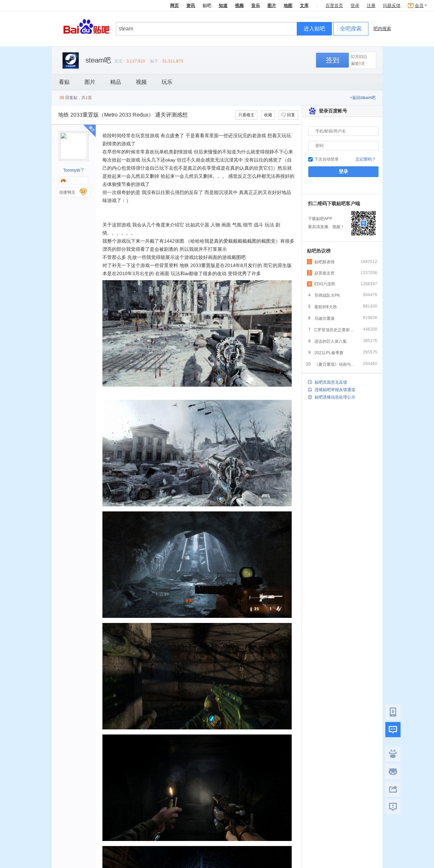Open 资讯 in the top navigation
434x868 pixels.
pyautogui.click(x=191, y=5)
